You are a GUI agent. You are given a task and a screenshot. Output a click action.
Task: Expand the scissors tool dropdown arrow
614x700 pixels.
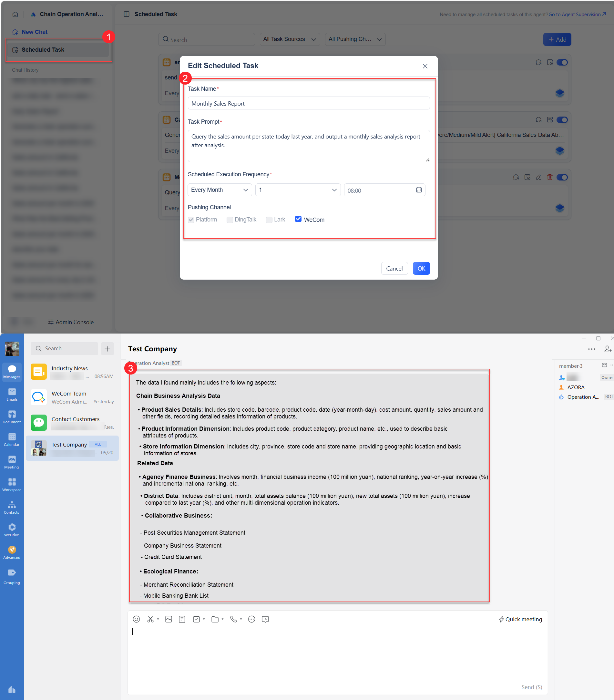click(x=158, y=619)
